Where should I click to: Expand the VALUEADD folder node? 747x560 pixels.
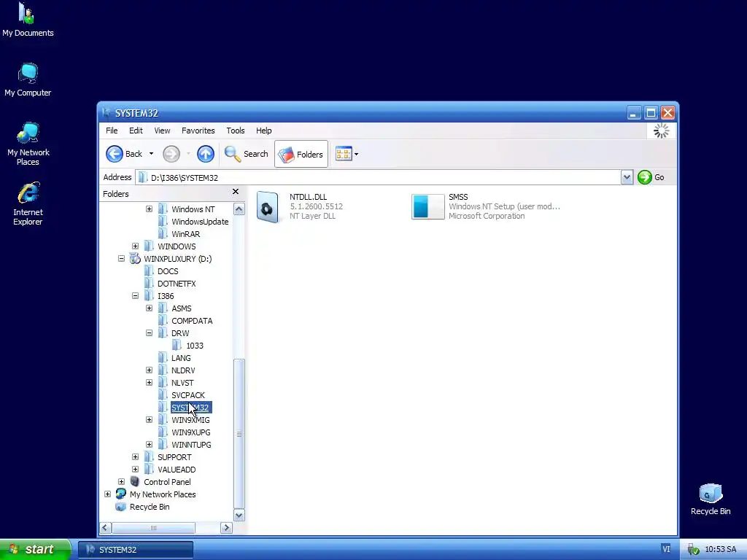coord(135,469)
